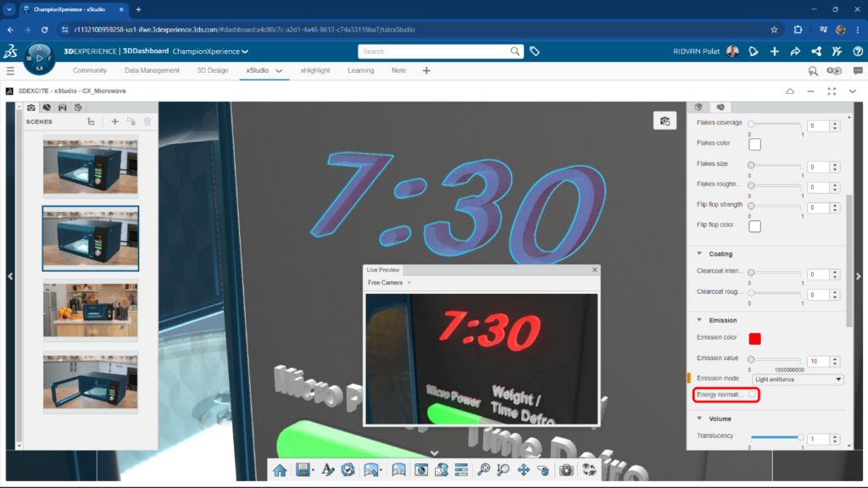Click the Emission value number field
This screenshot has height=488, width=868.
point(818,361)
